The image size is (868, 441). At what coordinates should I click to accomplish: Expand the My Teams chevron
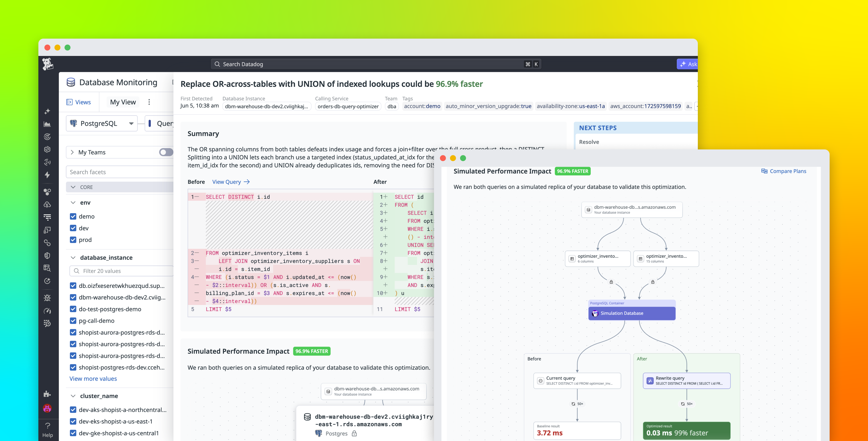(72, 152)
